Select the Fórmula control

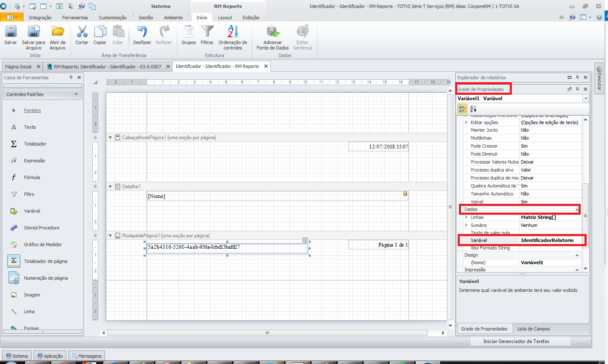tap(32, 177)
